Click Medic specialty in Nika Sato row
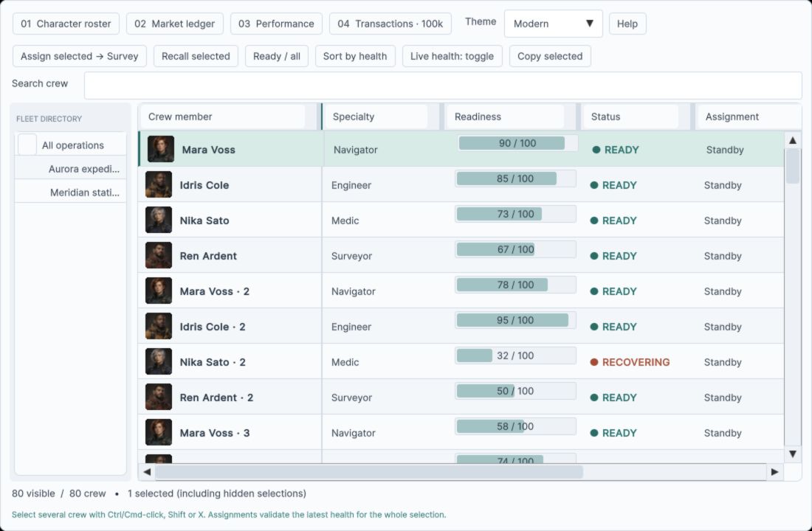 (x=345, y=221)
